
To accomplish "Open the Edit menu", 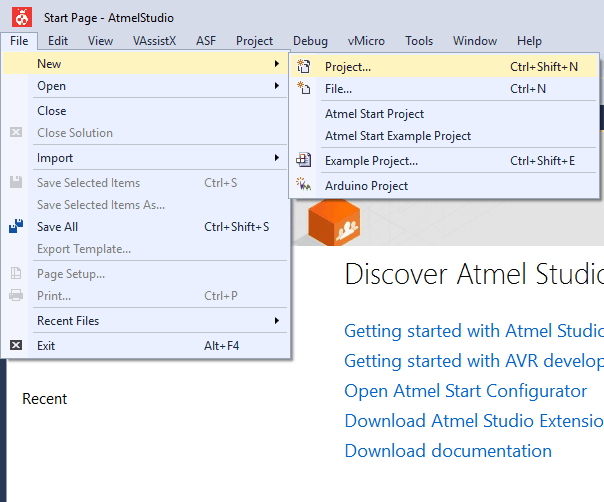I will [x=58, y=41].
